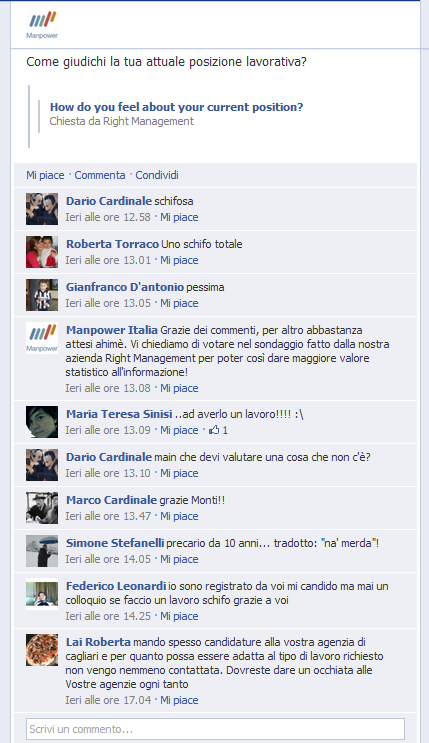Like Simone Stefanelli's comment
The height and width of the screenshot is (743, 429).
point(179,560)
